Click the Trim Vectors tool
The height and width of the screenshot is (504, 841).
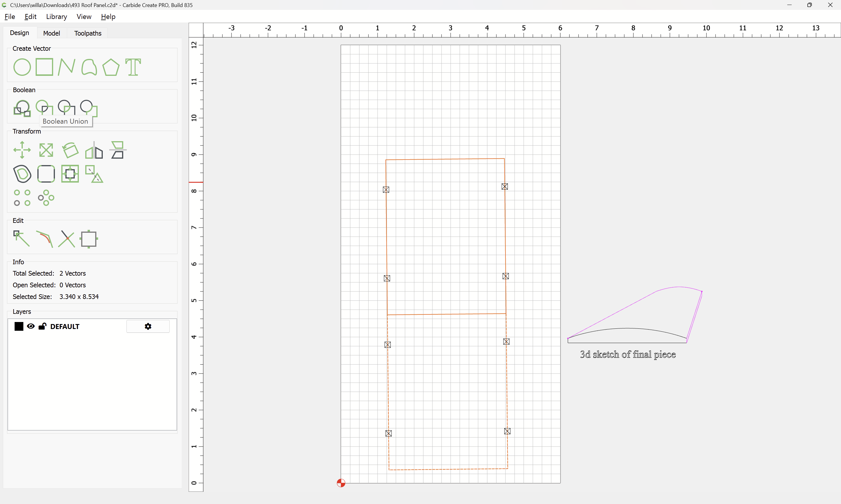pyautogui.click(x=67, y=239)
